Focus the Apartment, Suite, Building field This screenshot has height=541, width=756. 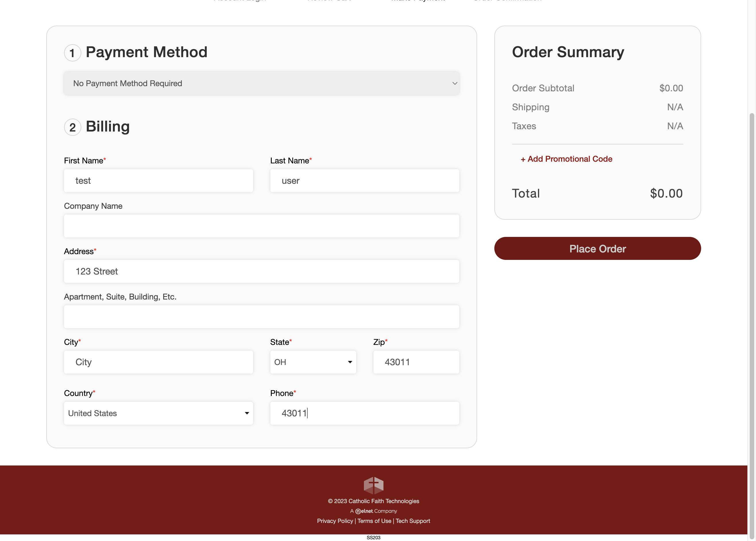262,316
